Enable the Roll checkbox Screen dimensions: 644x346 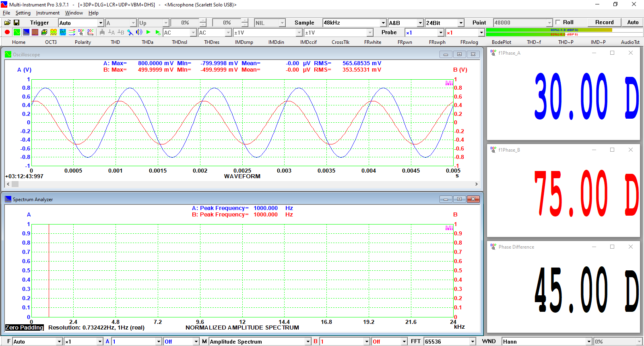click(x=558, y=22)
